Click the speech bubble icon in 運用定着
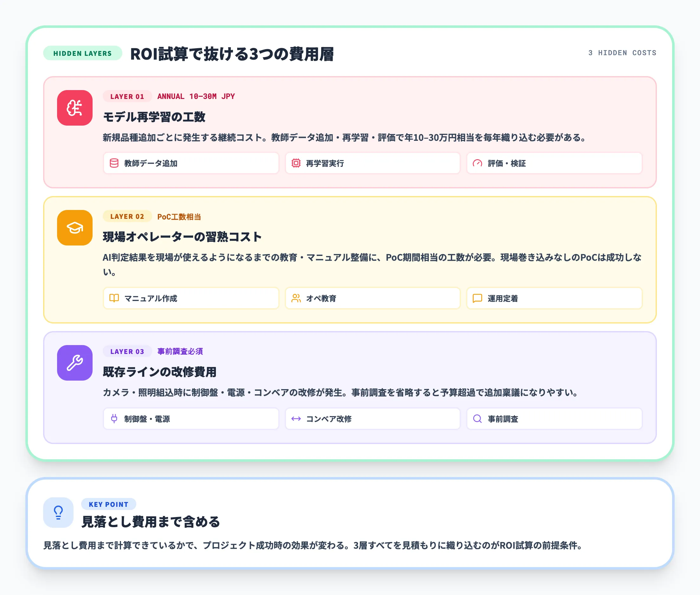 pyautogui.click(x=477, y=298)
